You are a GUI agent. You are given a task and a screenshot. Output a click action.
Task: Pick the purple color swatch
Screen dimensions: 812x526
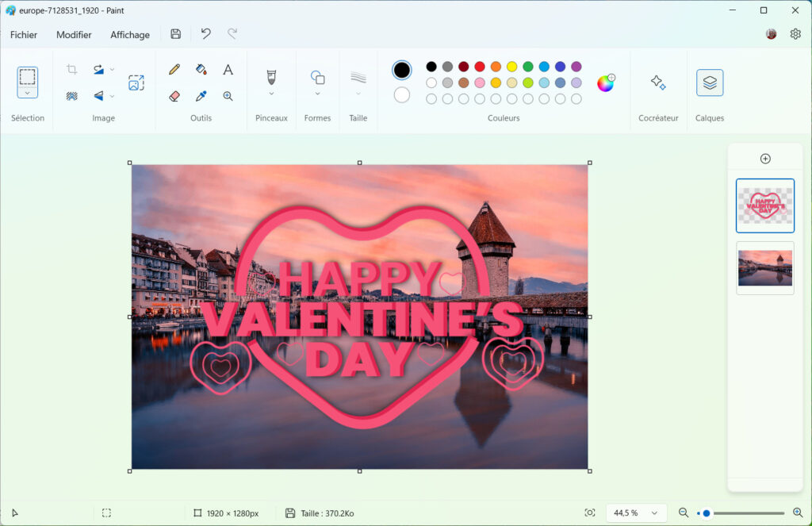576,67
